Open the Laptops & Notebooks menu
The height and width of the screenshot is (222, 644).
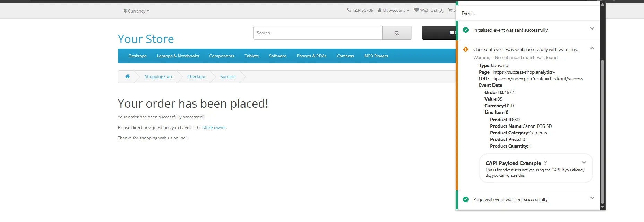click(178, 56)
